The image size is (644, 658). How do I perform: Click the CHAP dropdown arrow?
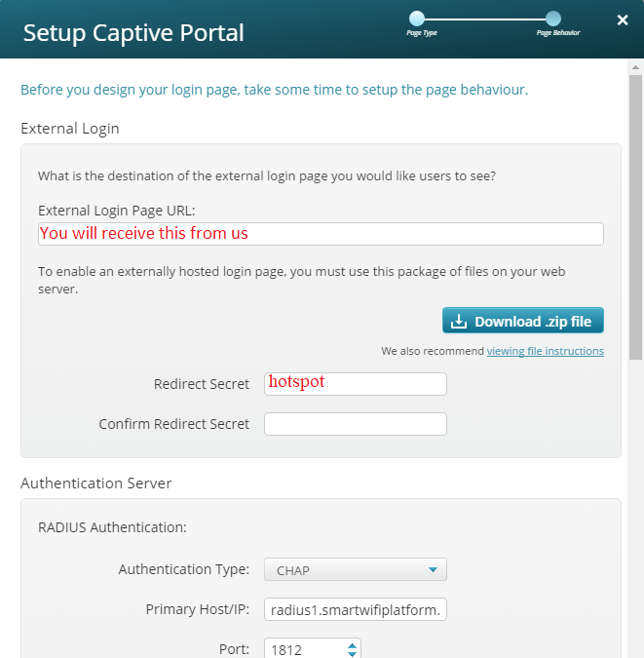point(433,570)
